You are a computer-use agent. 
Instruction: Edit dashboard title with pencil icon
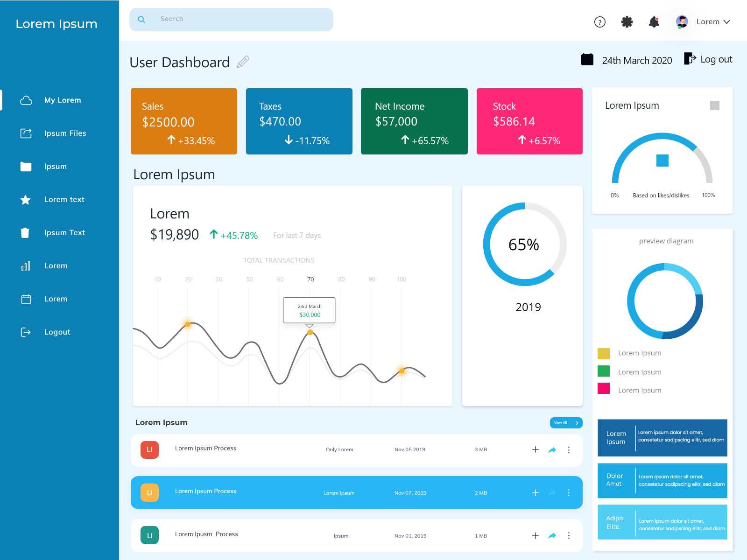pos(243,62)
